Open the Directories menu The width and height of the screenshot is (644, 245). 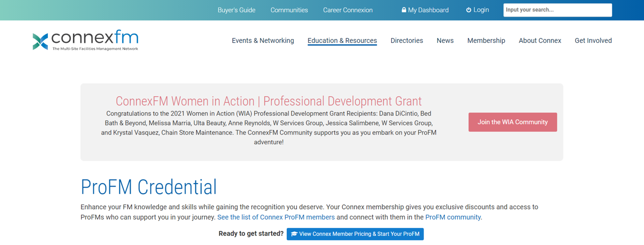407,41
